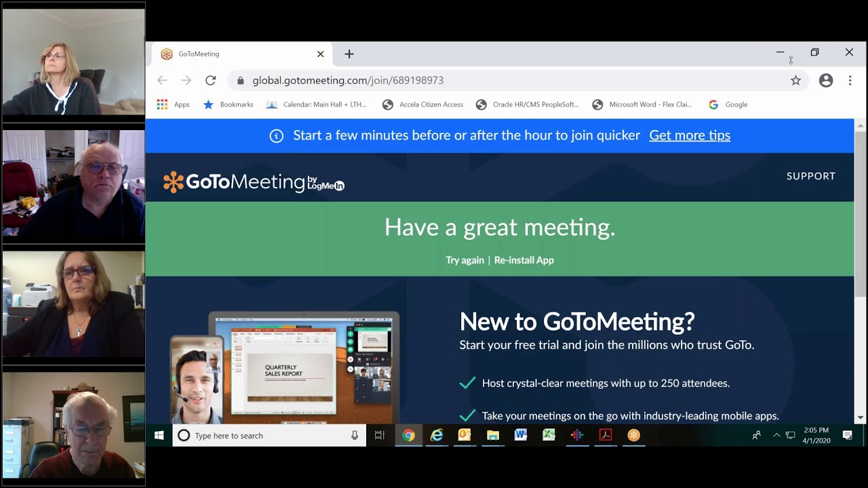The width and height of the screenshot is (868, 488).
Task: Open File Explorer from taskbar
Action: tap(493, 436)
